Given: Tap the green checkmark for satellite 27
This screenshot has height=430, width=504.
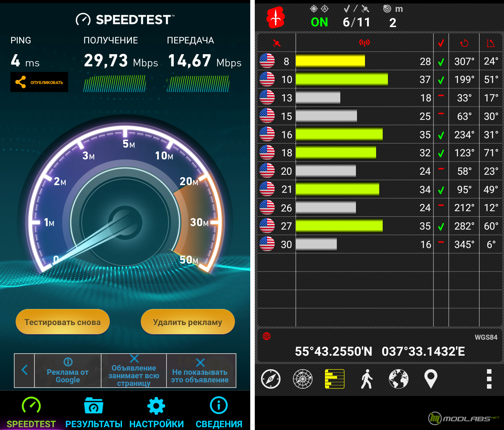Looking at the screenshot, I should 441,227.
